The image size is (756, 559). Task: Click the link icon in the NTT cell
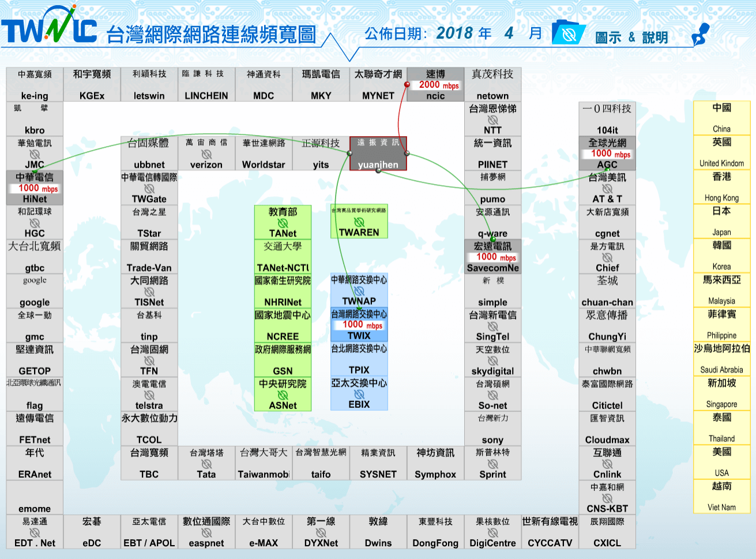coord(492,120)
